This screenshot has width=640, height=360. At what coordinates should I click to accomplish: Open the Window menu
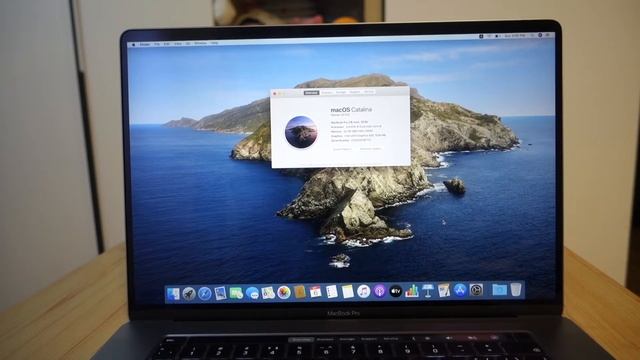pyautogui.click(x=200, y=43)
